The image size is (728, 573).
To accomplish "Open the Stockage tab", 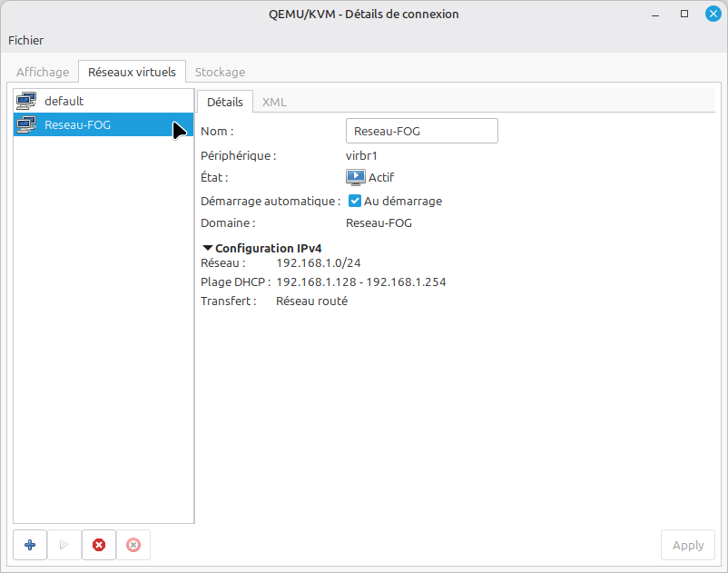I will pos(220,72).
